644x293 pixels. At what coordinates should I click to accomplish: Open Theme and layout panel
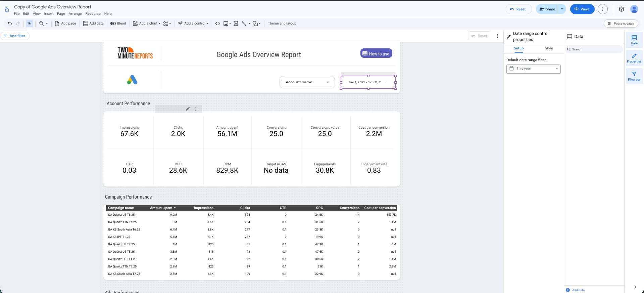(282, 24)
